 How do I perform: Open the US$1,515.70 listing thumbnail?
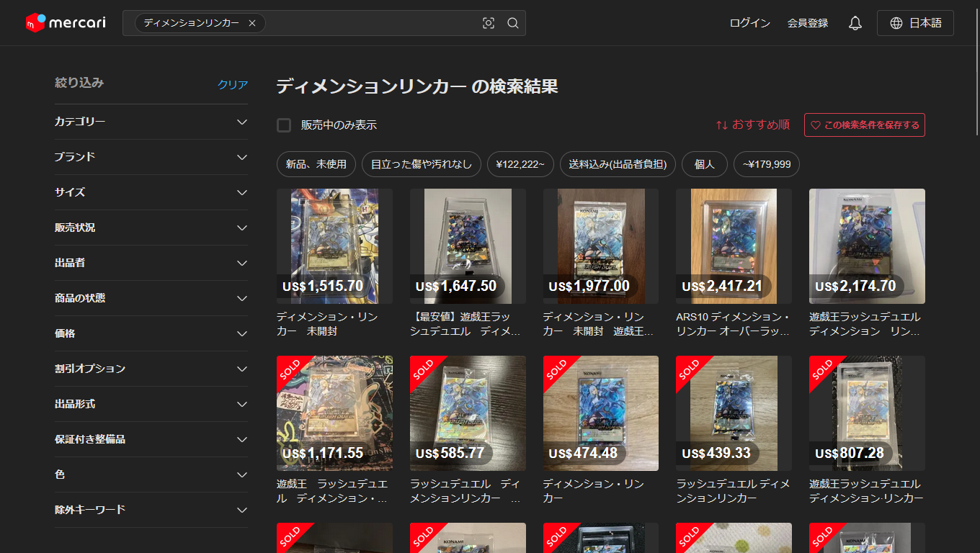(x=334, y=246)
